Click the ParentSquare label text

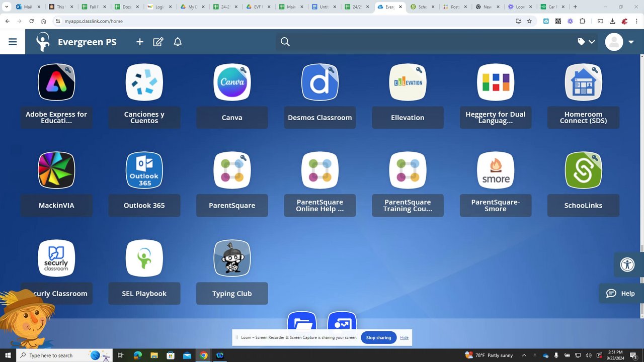click(x=232, y=206)
